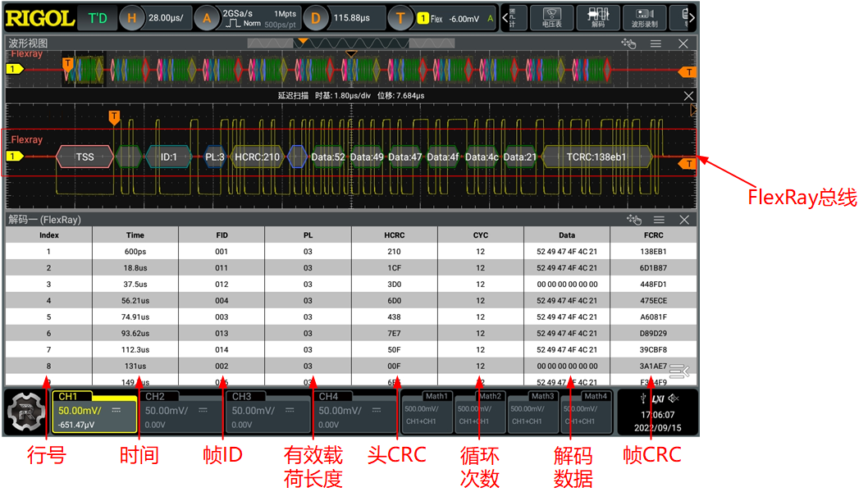Click the Index column header
This screenshot has width=868, height=501.
(x=48, y=235)
